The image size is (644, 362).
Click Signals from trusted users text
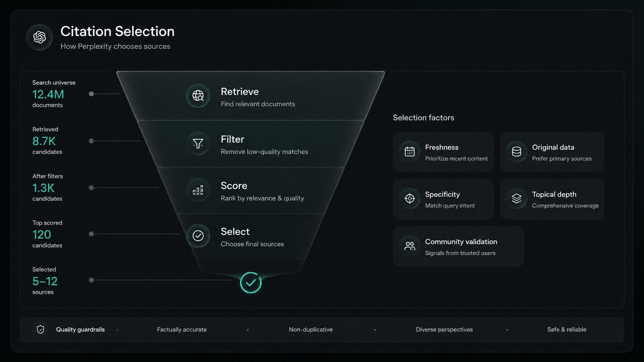[460, 253]
